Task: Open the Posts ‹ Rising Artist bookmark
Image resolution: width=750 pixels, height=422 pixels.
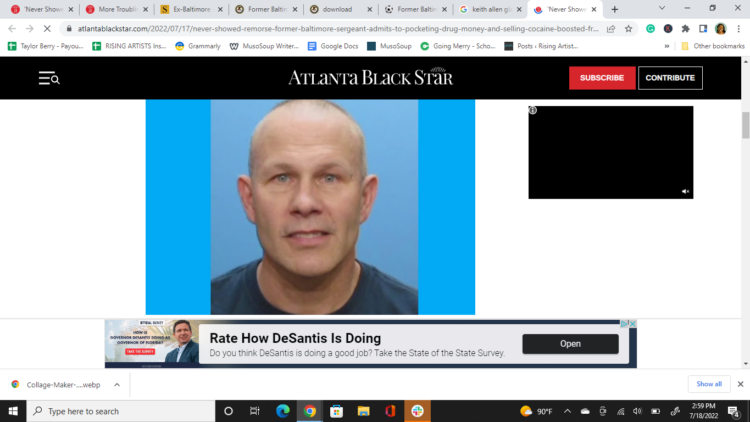Action: point(541,46)
